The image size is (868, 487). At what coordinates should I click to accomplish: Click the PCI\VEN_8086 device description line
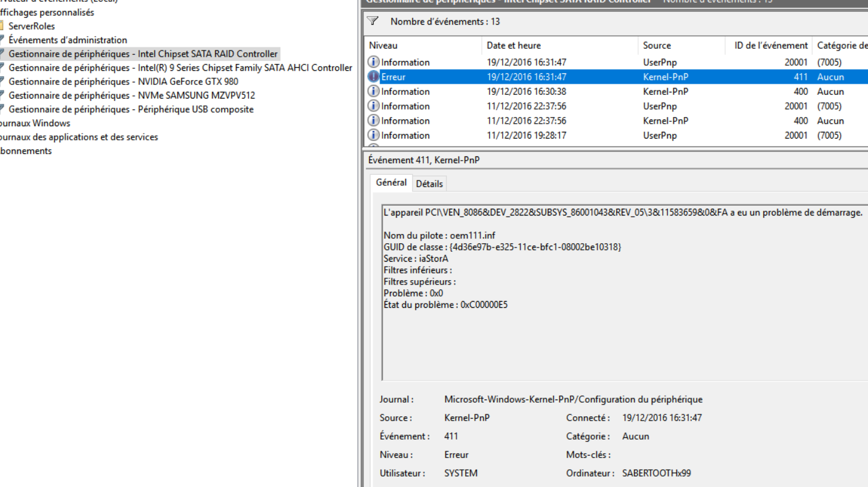tap(623, 213)
